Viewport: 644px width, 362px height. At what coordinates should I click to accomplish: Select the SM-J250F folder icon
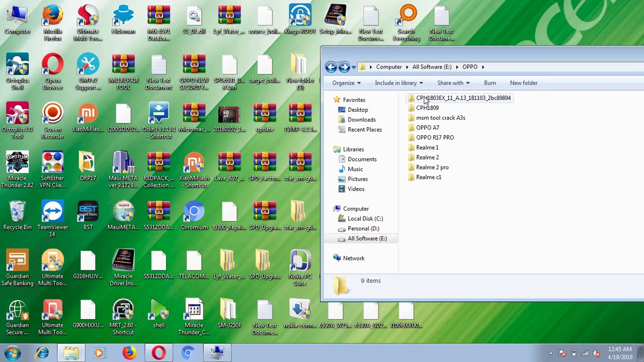[229, 314]
